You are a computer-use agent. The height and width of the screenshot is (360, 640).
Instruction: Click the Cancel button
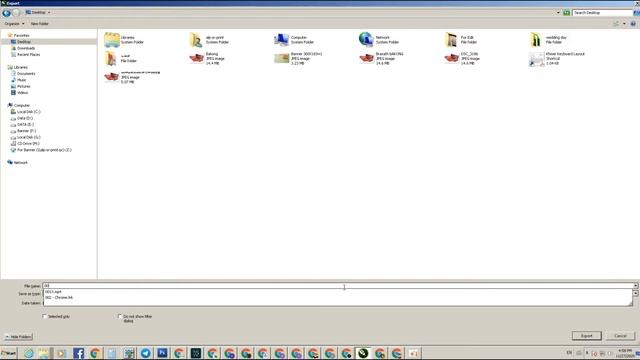[620, 336]
